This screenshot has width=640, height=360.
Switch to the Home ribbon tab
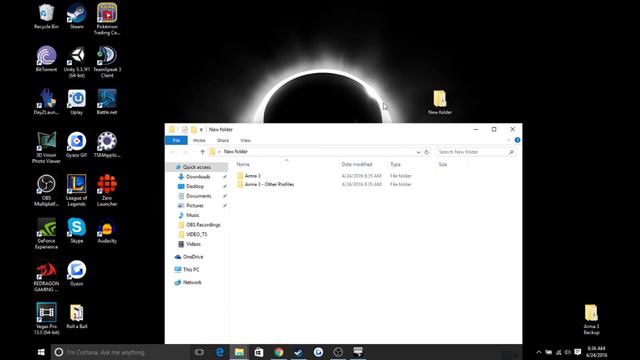[199, 140]
